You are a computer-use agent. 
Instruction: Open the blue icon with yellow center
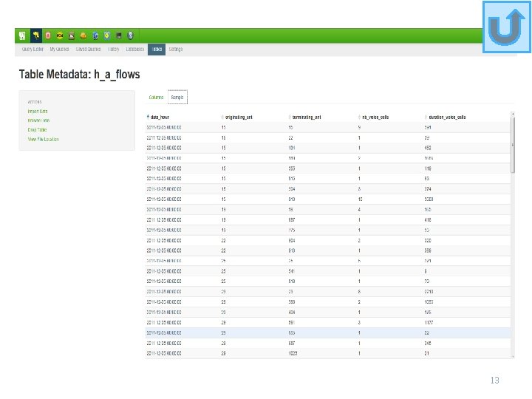(107, 35)
